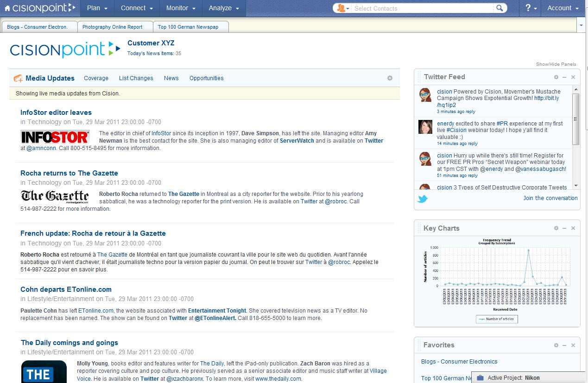
Task: Open the Key Charts panel settings gear
Action: pyautogui.click(x=556, y=228)
